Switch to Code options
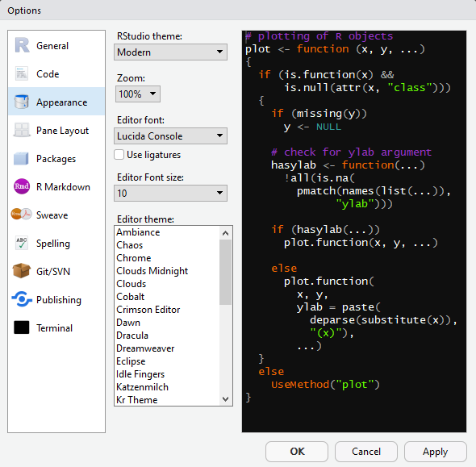This screenshot has height=467, width=476. pyautogui.click(x=56, y=73)
